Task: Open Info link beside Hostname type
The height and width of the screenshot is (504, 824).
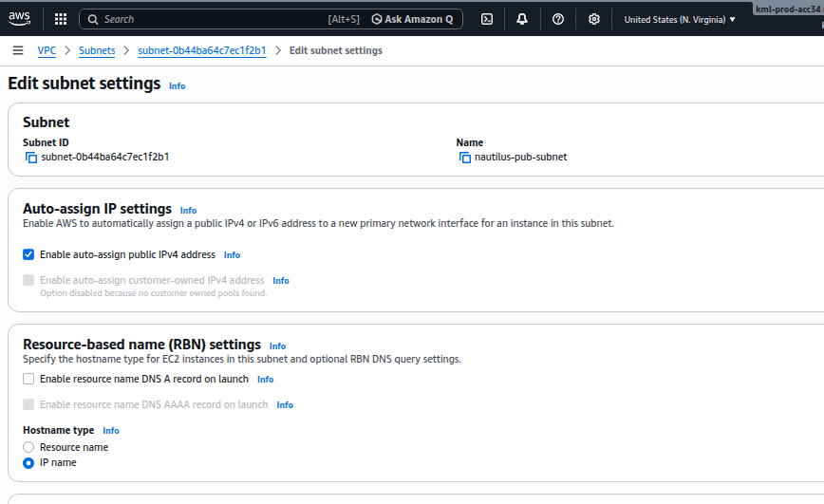Action: 111,431
